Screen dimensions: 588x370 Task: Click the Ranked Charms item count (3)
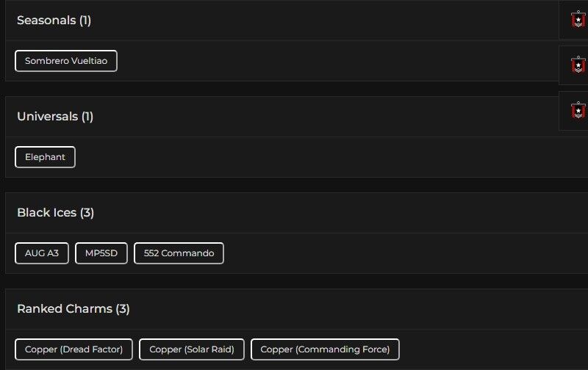point(123,309)
